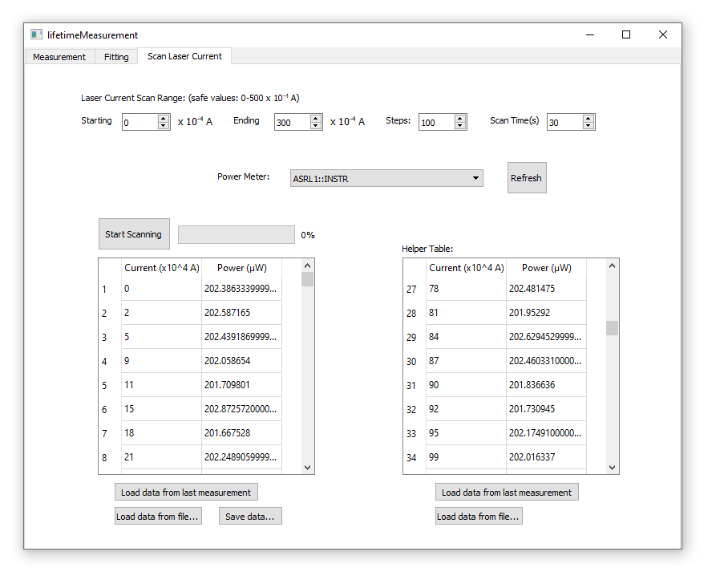Decrease Steps value with down arrow
The height and width of the screenshot is (588, 716).
(x=460, y=126)
